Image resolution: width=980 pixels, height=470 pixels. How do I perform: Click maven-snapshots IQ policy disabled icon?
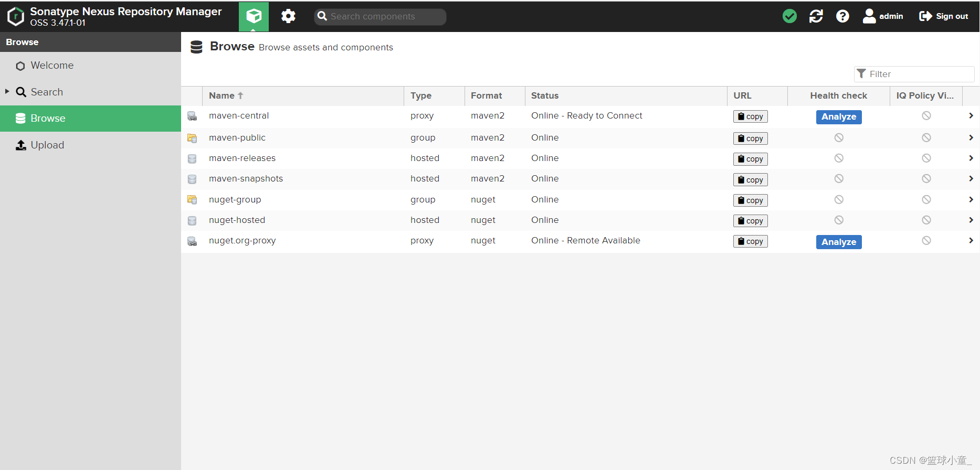(926, 178)
